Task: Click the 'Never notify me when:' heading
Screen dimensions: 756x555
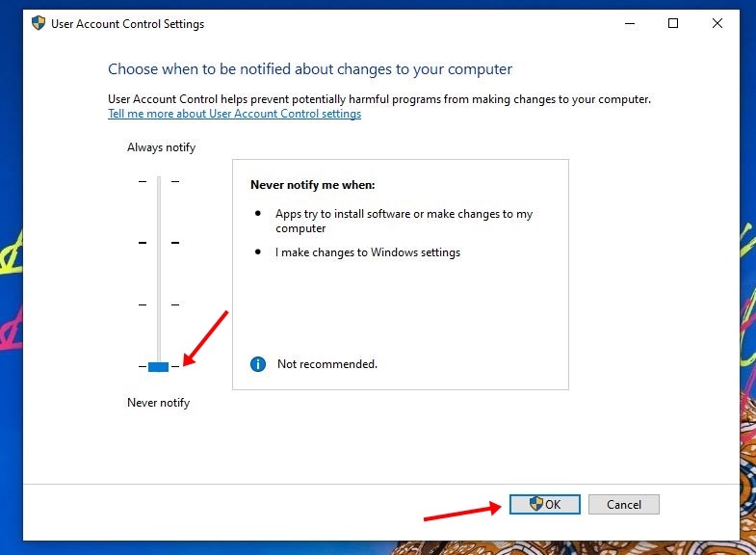Action: 312,185
